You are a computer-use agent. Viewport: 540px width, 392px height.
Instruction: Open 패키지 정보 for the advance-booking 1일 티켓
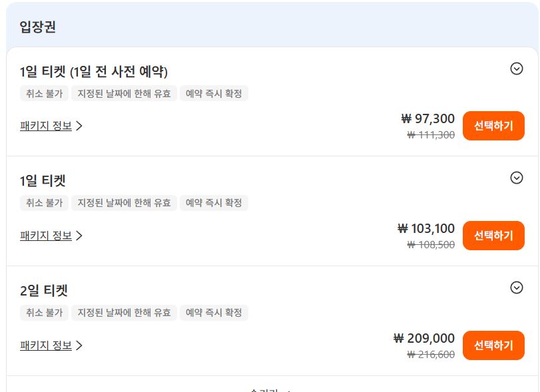[51, 126]
